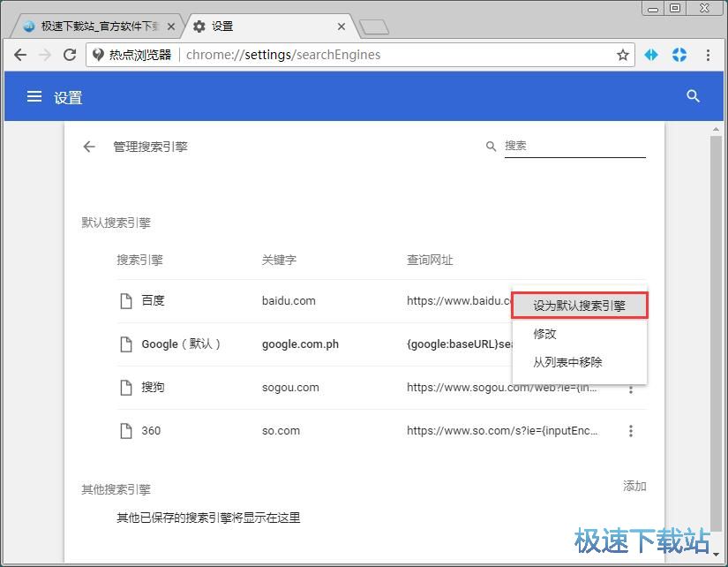Click the 热点浏览器 site info icon
The height and width of the screenshot is (567, 728).
coord(98,55)
